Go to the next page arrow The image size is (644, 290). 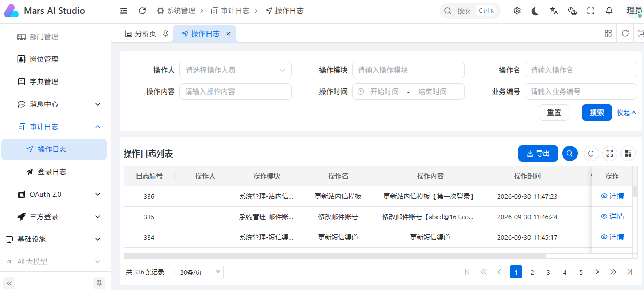[597, 272]
